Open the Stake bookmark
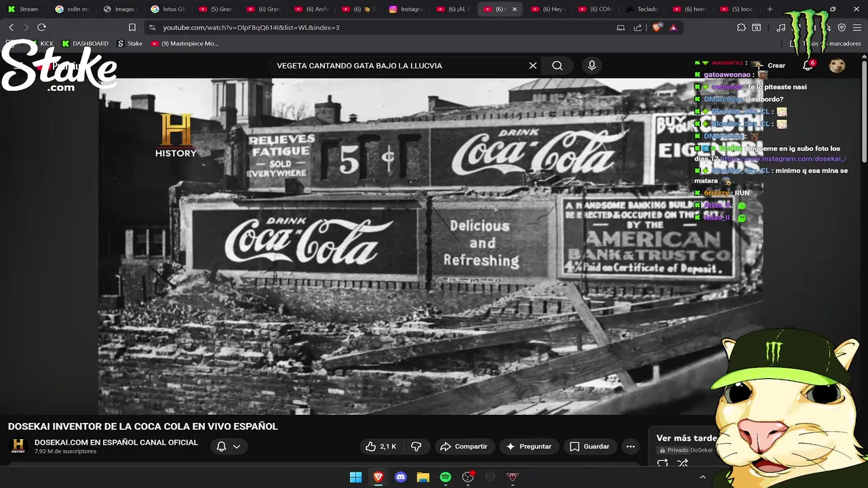This screenshot has width=868, height=488. (x=130, y=43)
